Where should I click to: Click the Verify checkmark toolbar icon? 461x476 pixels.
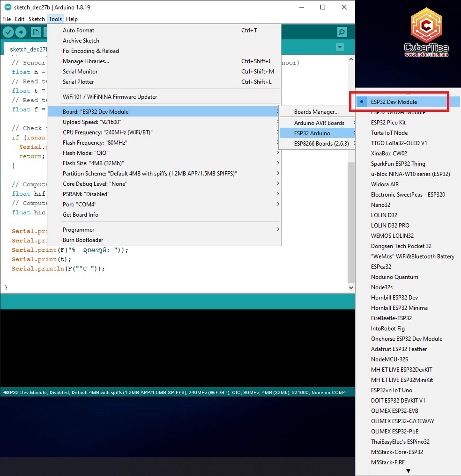pyautogui.click(x=8, y=32)
